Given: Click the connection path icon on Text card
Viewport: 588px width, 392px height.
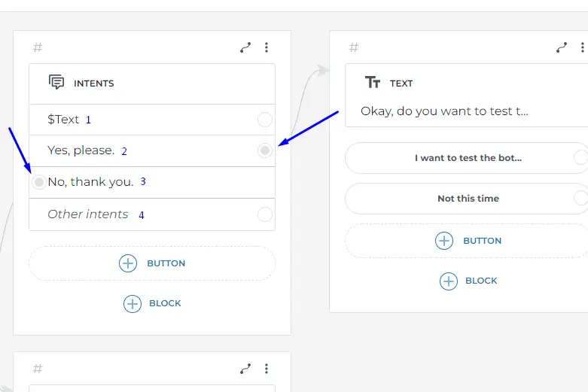Looking at the screenshot, I should [x=562, y=47].
